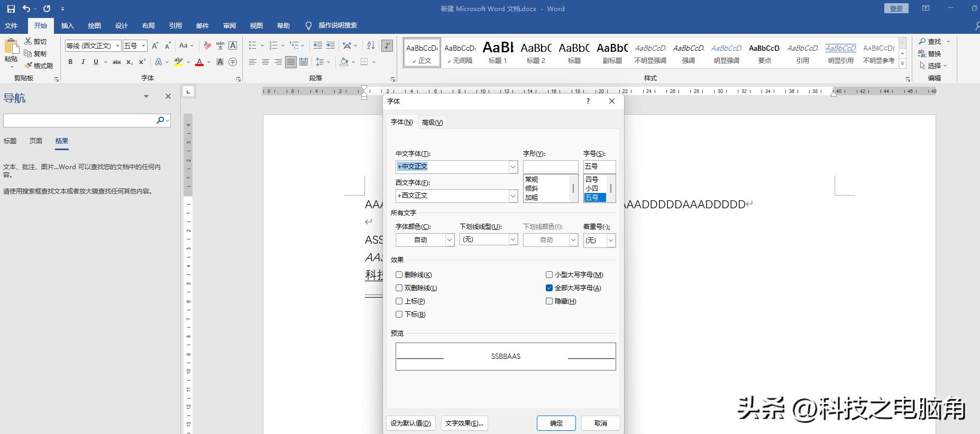Viewport: 980px width, 434px height.
Task: Undo the last action
Action: (x=26, y=8)
